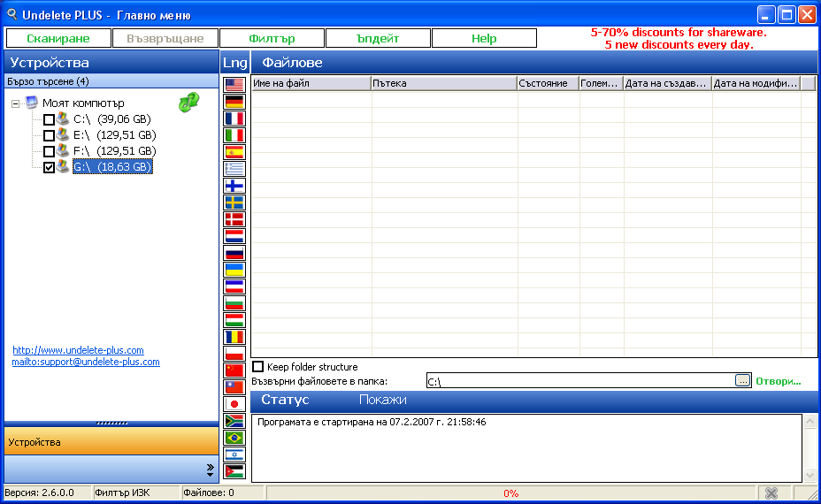Screen dimensions: 821x504
Task: Uncheck the G:\ drive checkbox
Action: point(49,167)
